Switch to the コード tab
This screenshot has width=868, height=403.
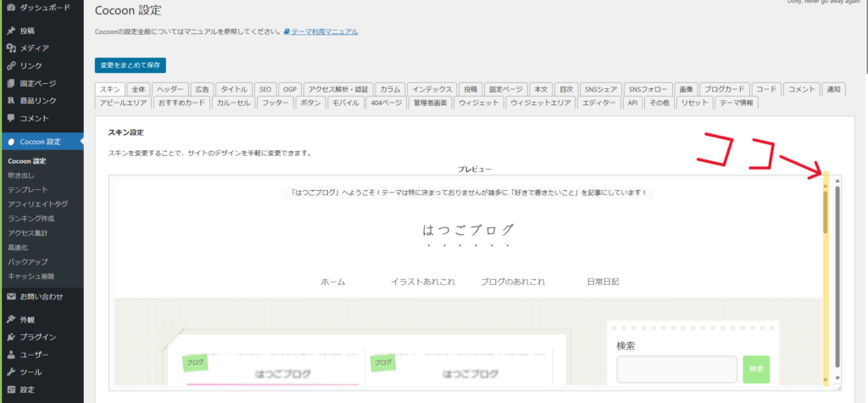pyautogui.click(x=766, y=89)
